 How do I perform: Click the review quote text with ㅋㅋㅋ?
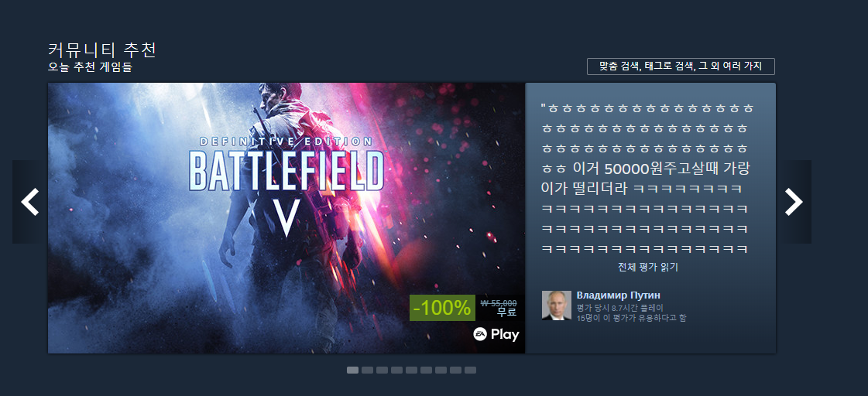tap(647, 178)
